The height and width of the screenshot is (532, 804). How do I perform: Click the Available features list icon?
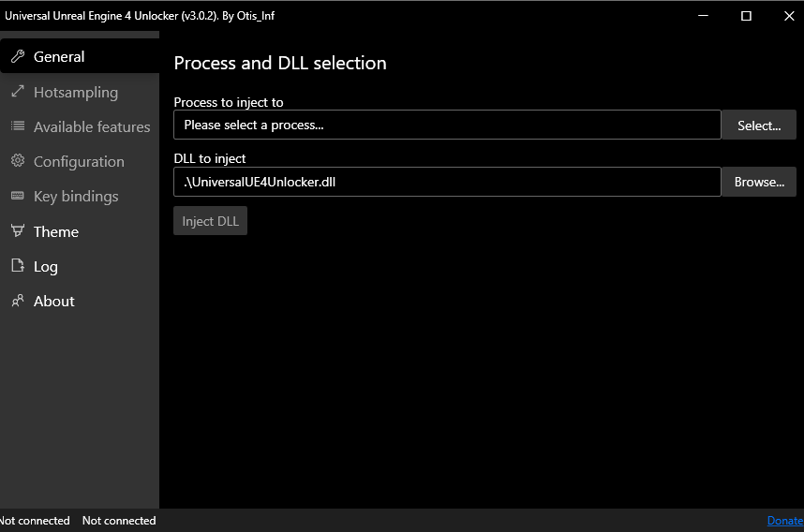pos(18,126)
